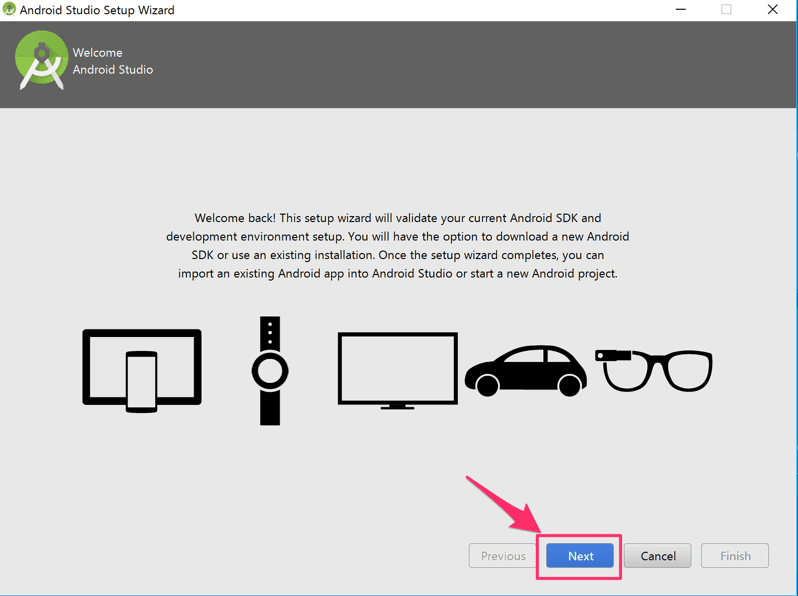The width and height of the screenshot is (798, 596).
Task: Select the Android TV screen icon
Action: pos(397,371)
